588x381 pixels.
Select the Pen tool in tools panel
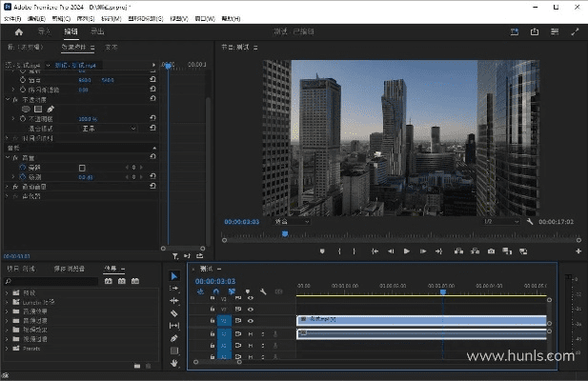pos(174,338)
